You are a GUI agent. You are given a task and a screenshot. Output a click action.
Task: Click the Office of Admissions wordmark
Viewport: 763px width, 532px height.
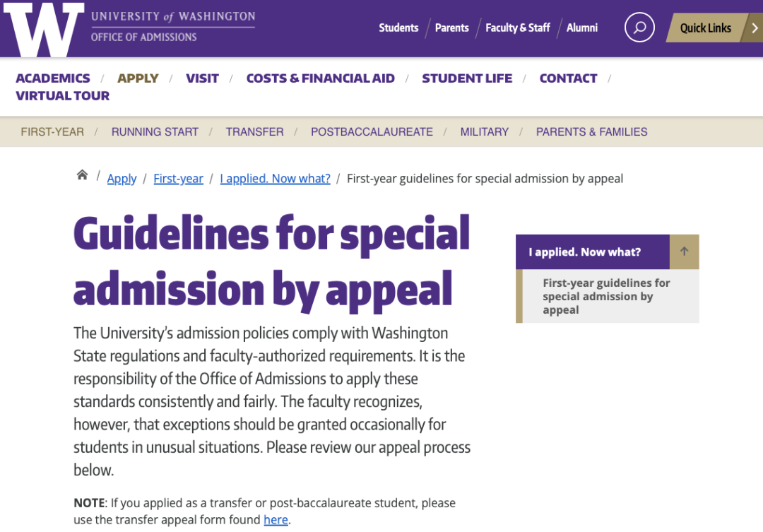(x=143, y=37)
